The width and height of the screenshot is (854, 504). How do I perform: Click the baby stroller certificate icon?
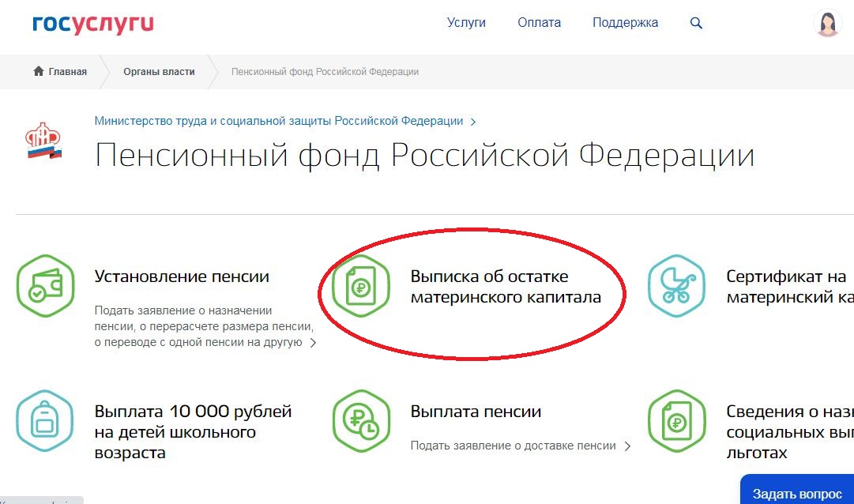tap(676, 286)
